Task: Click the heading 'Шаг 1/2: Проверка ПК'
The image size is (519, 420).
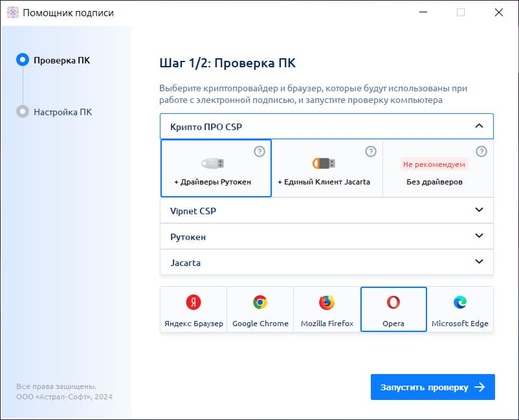Action: 227,63
